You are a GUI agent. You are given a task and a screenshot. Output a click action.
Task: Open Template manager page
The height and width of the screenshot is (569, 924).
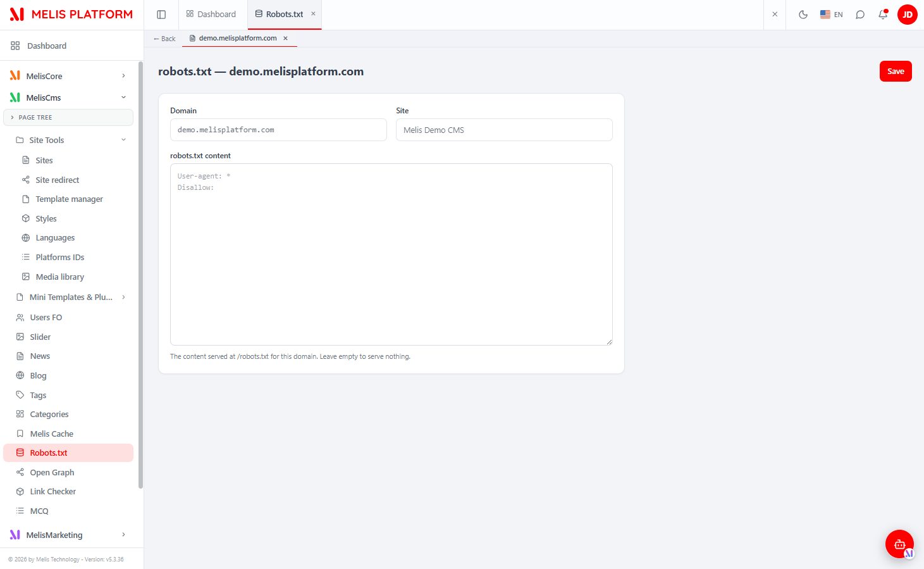click(x=68, y=199)
